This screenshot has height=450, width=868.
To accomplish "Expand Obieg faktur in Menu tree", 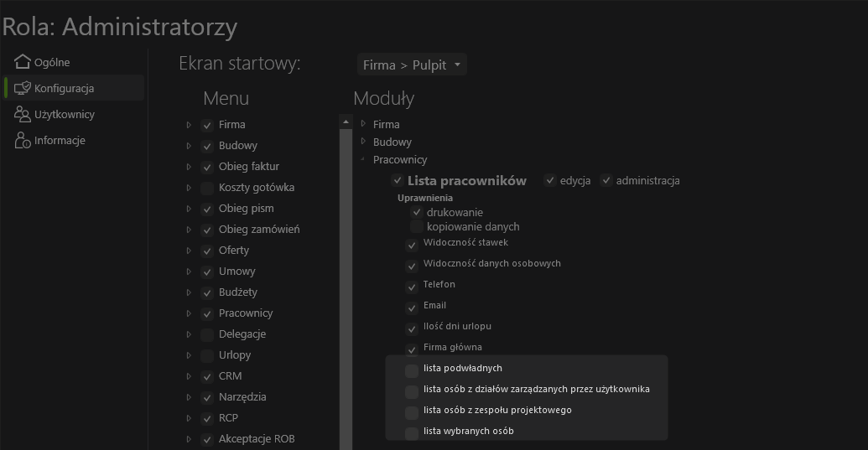I will pos(189,167).
